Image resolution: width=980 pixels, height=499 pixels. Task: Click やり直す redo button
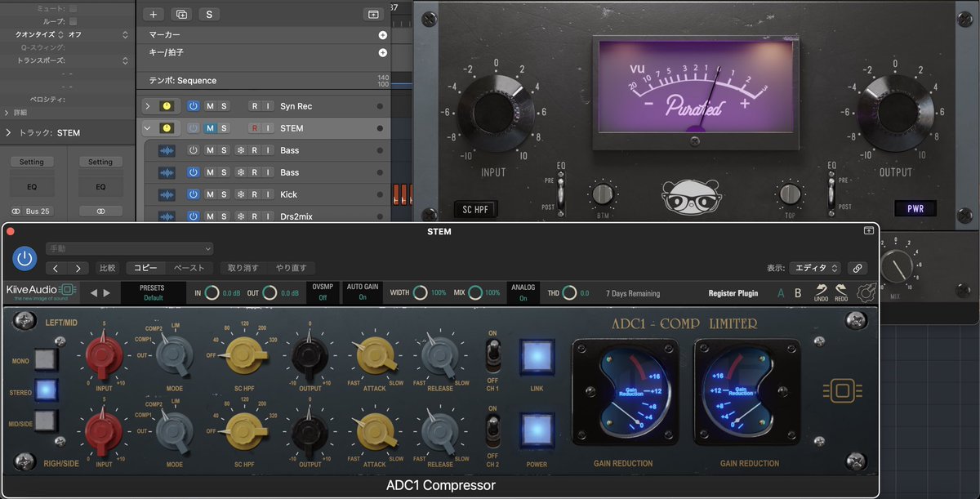(291, 268)
